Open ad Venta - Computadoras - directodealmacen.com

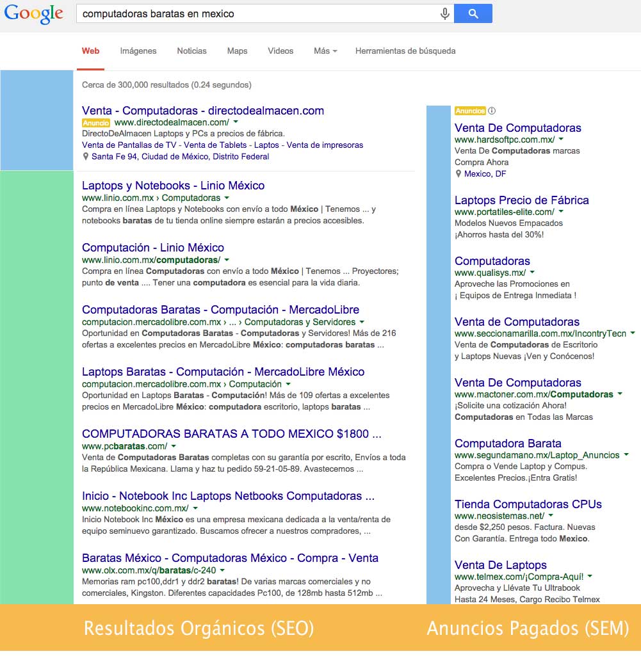click(x=203, y=111)
